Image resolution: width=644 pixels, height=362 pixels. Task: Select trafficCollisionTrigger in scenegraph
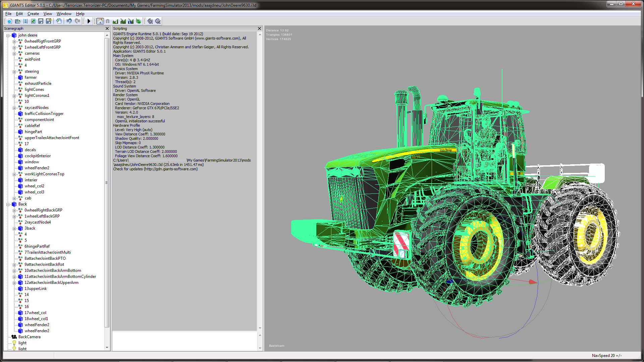click(x=44, y=114)
